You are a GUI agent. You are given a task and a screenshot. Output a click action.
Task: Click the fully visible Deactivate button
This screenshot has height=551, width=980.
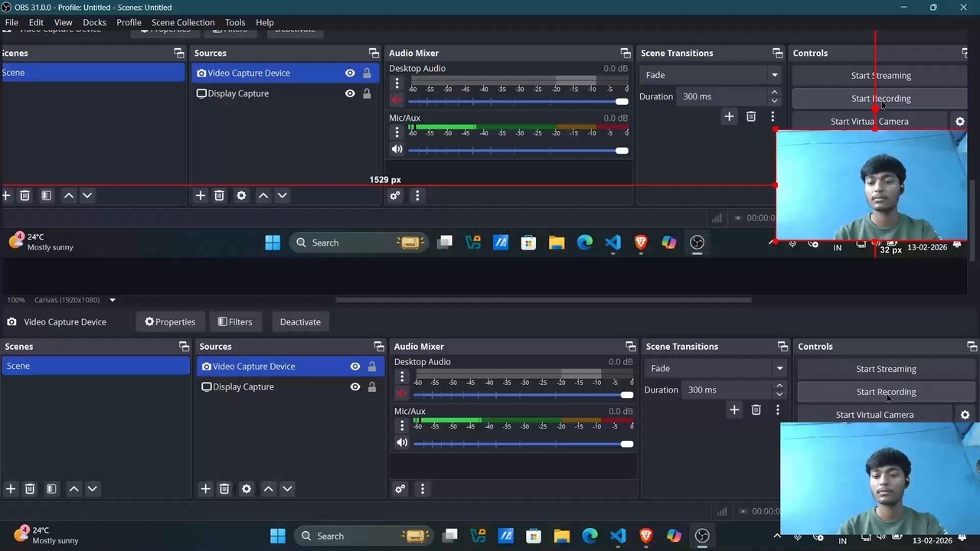(300, 322)
